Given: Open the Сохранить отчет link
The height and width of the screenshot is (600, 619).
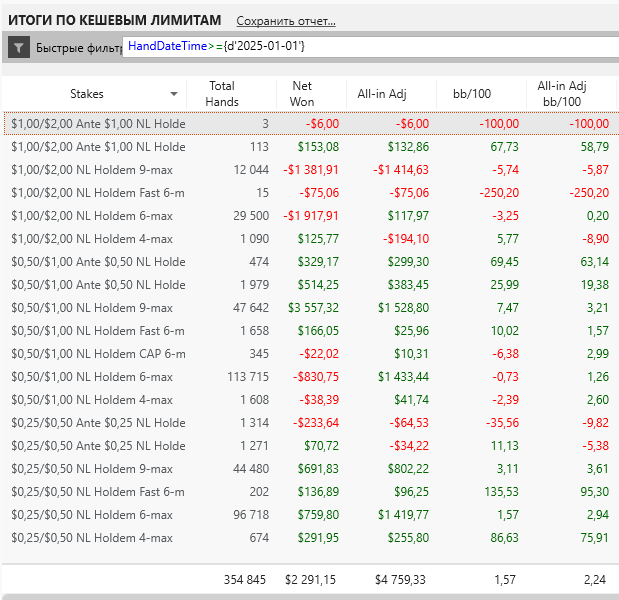Looking at the screenshot, I should tap(286, 21).
